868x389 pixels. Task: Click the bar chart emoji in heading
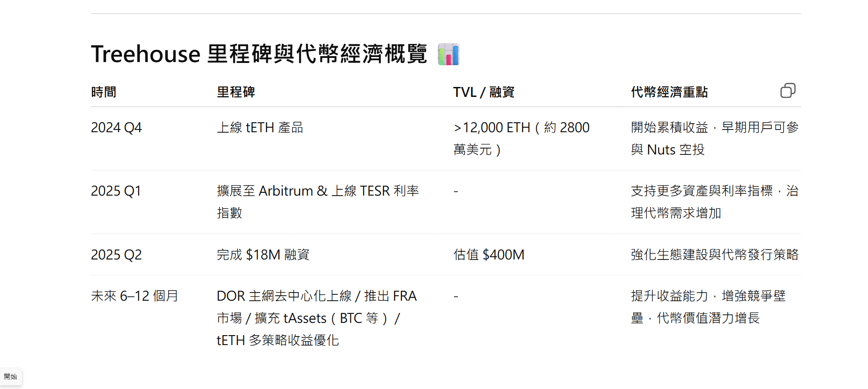448,54
